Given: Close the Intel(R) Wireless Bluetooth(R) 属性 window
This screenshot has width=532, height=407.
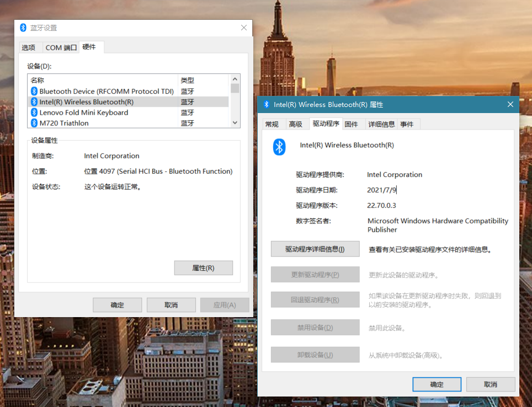Looking at the screenshot, I should [x=510, y=104].
